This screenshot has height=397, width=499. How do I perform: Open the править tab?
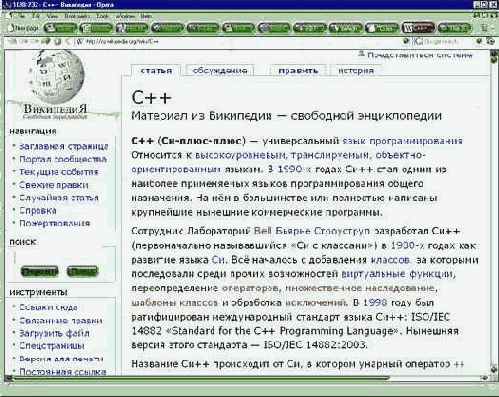click(298, 71)
